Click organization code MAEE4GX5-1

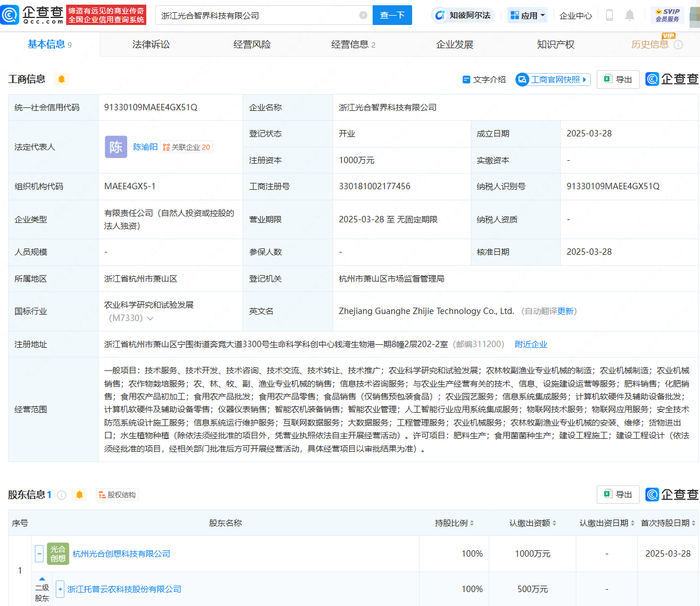129,186
